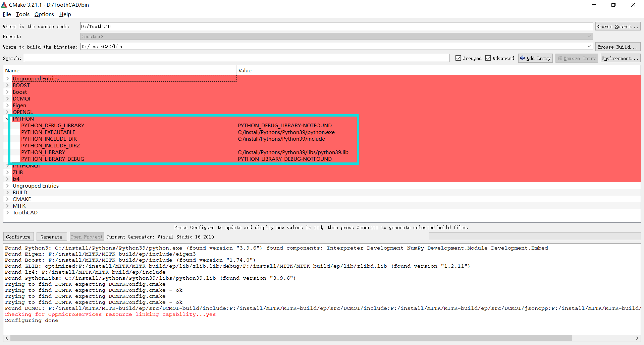Click the PYTHON_DEBUG_LIBRARY-NOTFOUND value
The image size is (644, 345).
(x=285, y=126)
